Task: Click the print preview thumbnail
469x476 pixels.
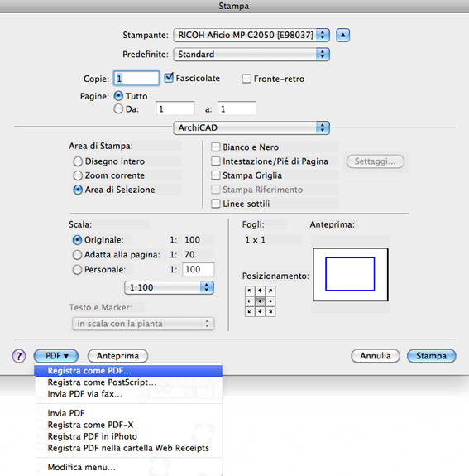Action: click(x=351, y=275)
